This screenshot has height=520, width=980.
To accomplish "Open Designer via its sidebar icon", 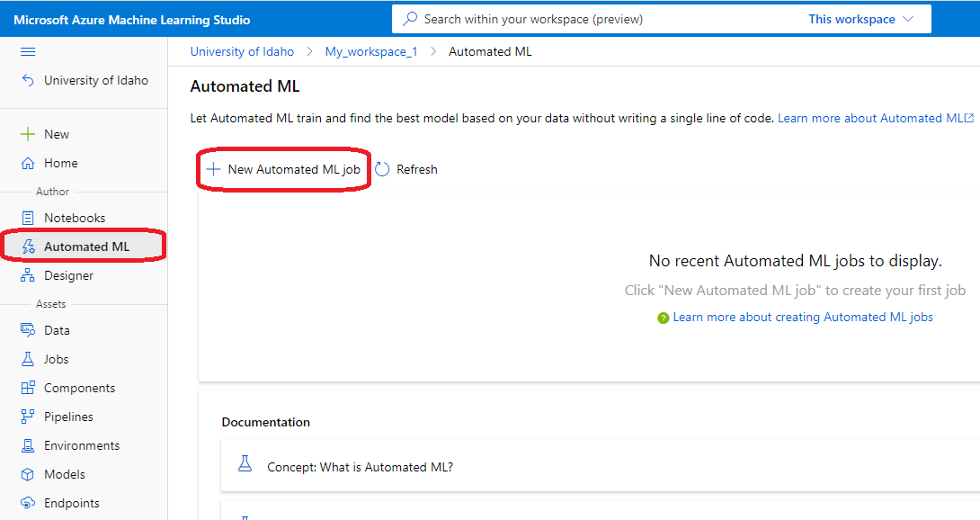I will [28, 275].
